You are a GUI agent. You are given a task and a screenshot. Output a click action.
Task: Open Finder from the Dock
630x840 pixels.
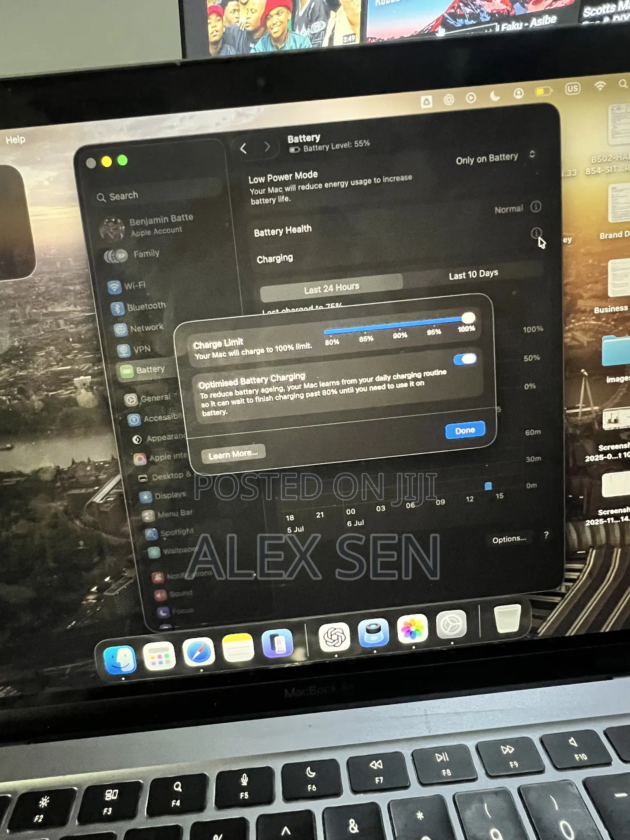[120, 659]
